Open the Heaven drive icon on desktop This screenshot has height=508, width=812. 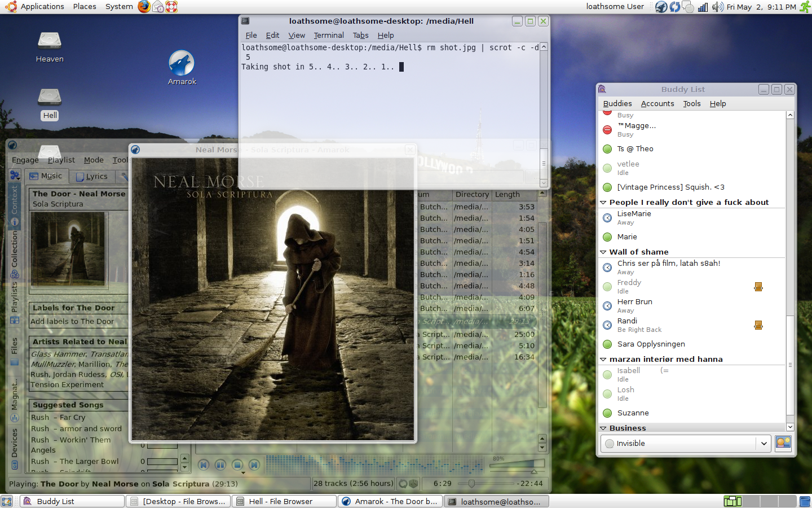[50, 41]
